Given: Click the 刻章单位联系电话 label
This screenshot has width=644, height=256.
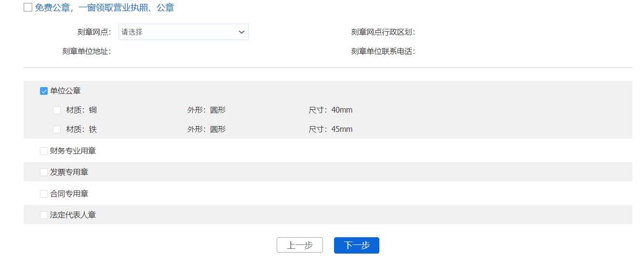Looking at the screenshot, I should (383, 51).
